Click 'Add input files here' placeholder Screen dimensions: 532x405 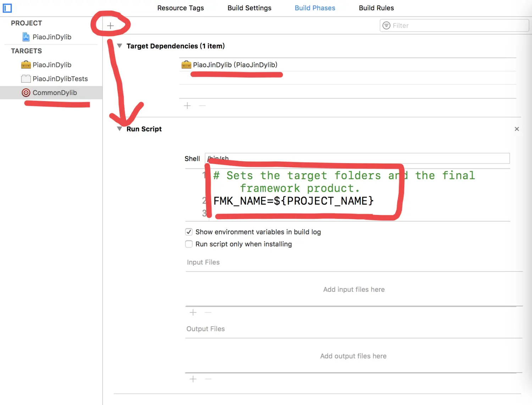click(354, 289)
